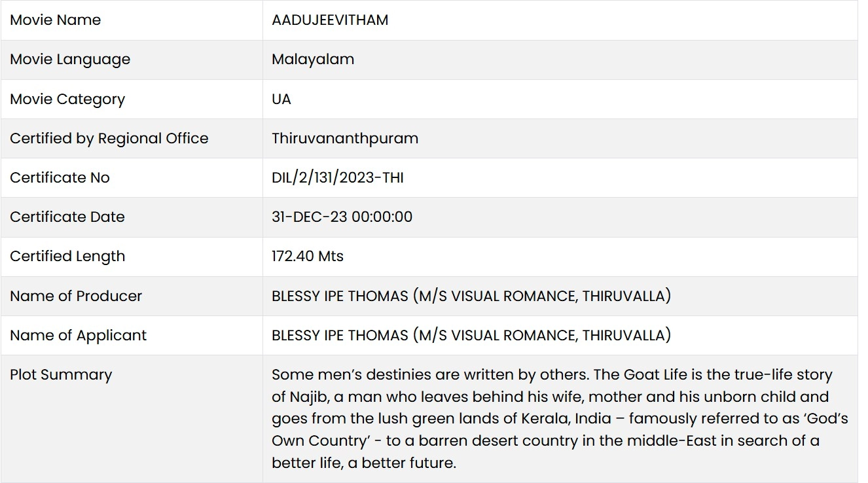The width and height of the screenshot is (868, 483).
Task: Click the Name of Producer label
Action: tap(76, 296)
